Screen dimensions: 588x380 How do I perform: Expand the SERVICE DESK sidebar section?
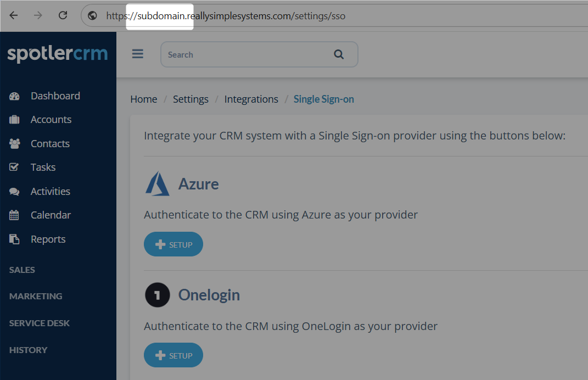[x=40, y=323]
